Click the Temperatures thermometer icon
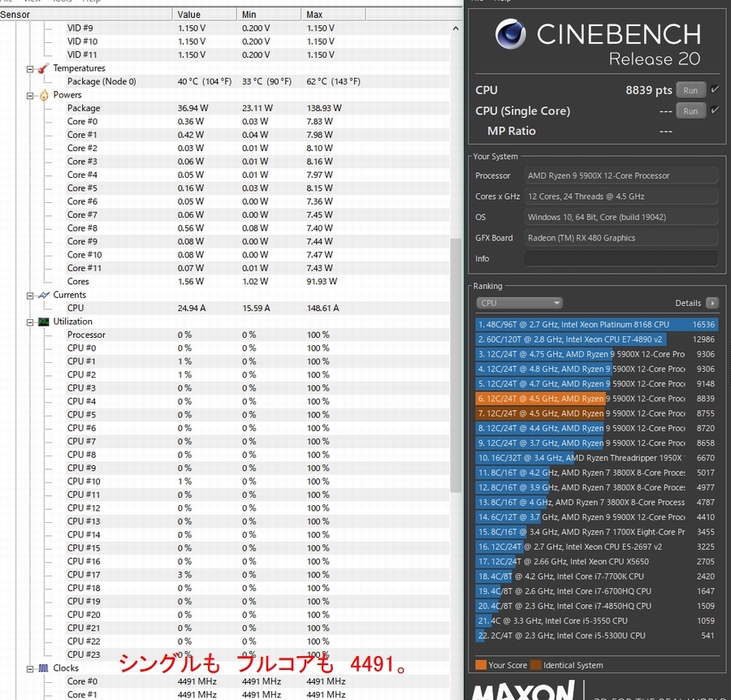 43,68
